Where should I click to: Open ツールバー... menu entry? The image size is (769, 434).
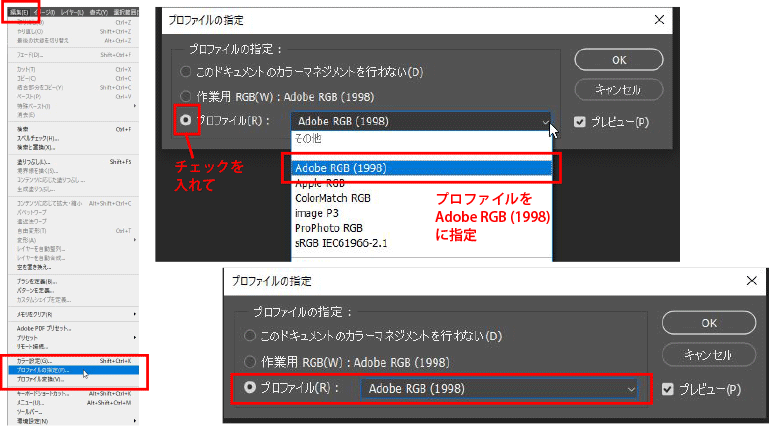74,412
